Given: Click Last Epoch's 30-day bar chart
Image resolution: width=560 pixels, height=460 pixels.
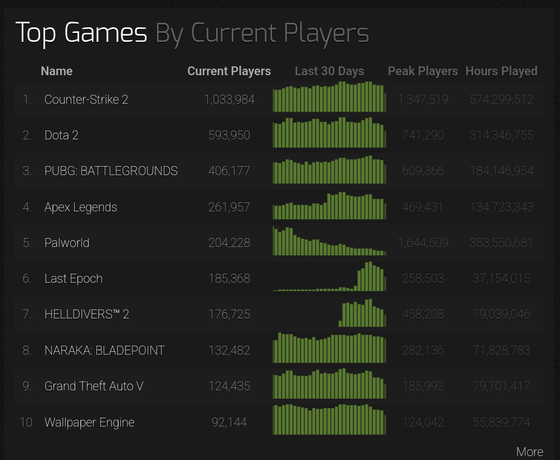Looking at the screenshot, I should (329, 276).
